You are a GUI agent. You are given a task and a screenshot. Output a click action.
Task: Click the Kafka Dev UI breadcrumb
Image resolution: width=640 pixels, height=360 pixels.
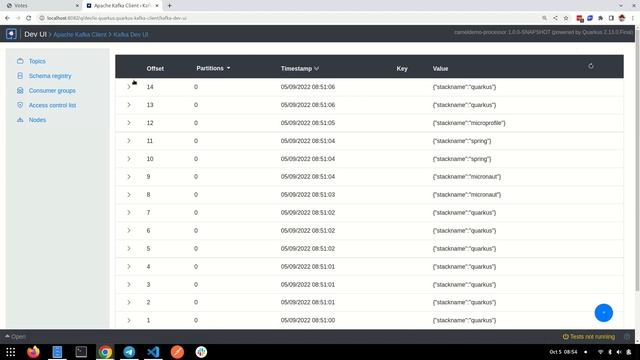click(131, 35)
